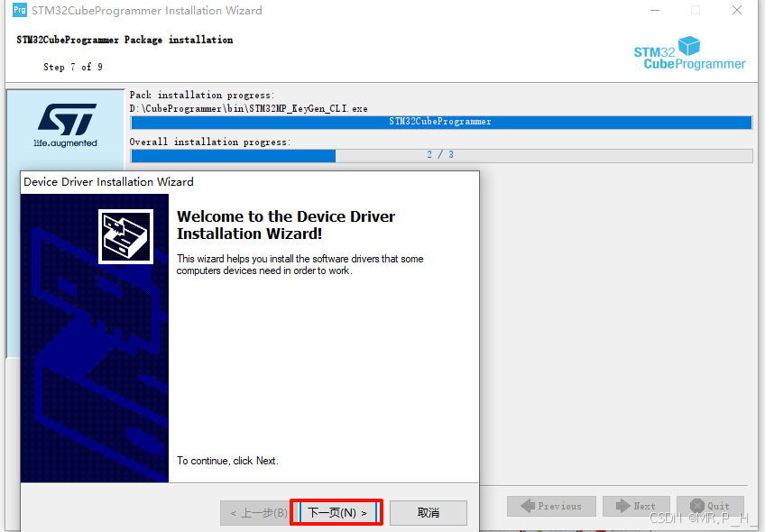Click the Device Driver Installation Wizard title
The width and height of the screenshot is (765, 532).
[x=108, y=182]
